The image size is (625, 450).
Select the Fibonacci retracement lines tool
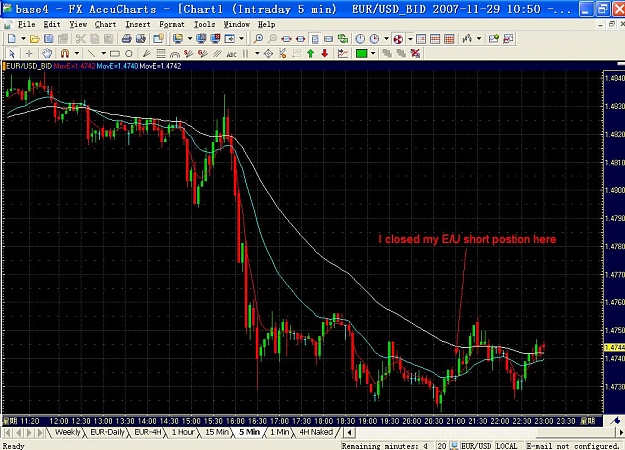(161, 53)
